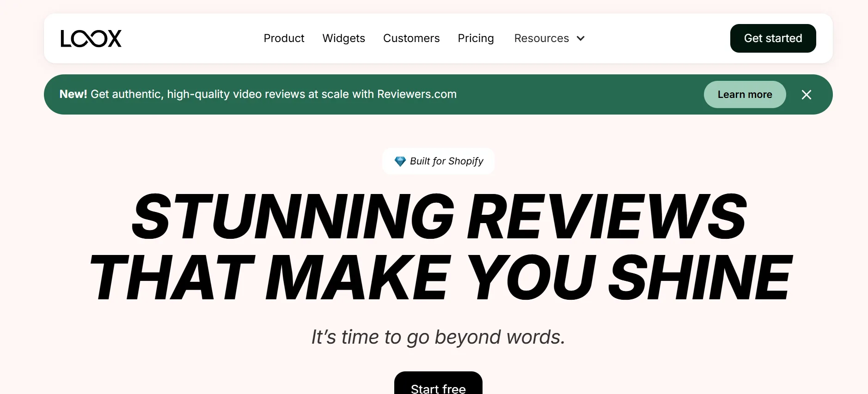868x394 pixels.
Task: Expand the Resources dropdown
Action: point(550,38)
